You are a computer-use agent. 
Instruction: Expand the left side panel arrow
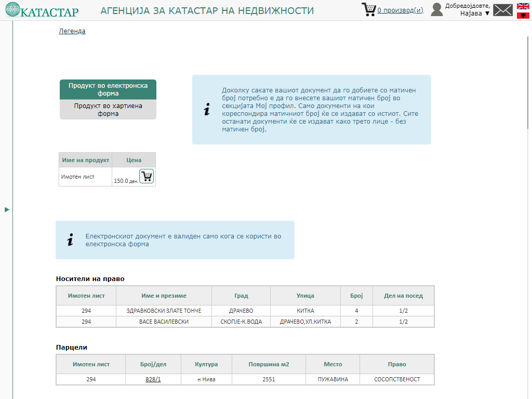point(7,209)
